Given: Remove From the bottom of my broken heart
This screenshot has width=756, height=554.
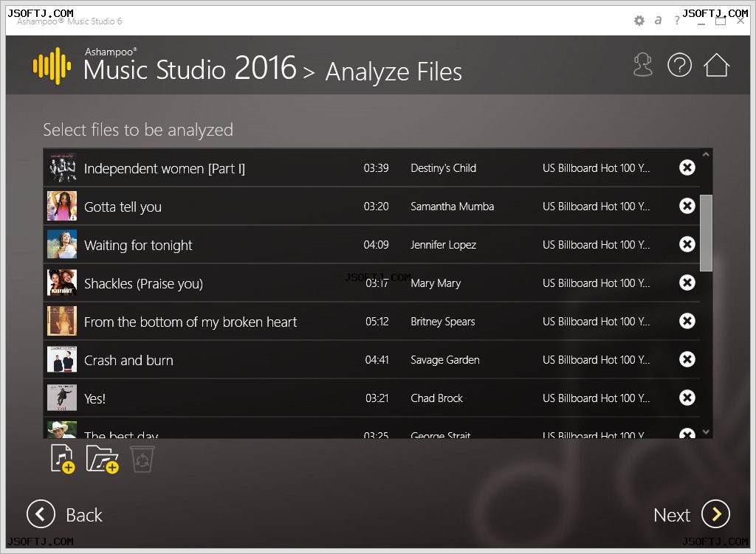Looking at the screenshot, I should coord(687,321).
